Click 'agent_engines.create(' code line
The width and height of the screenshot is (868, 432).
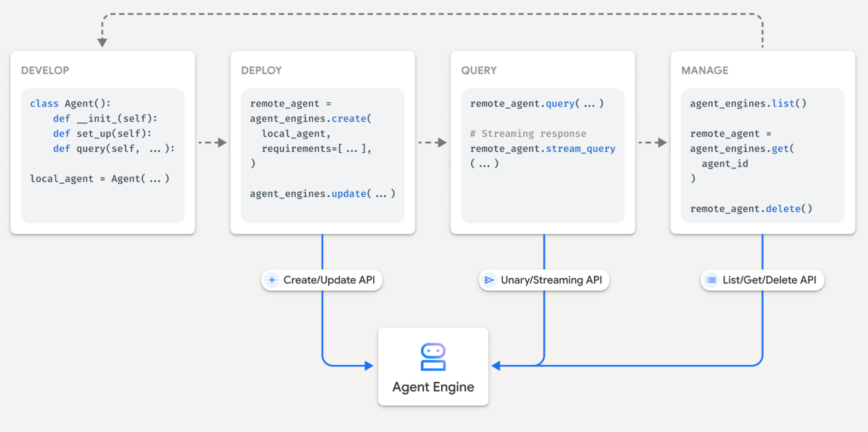[x=311, y=118]
